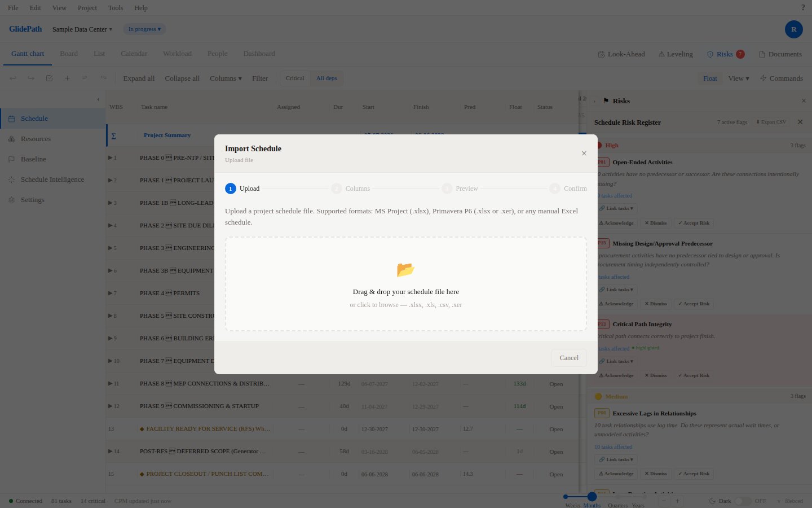This screenshot has height=508, width=812.
Task: Click the Export CSV button
Action: [771, 122]
